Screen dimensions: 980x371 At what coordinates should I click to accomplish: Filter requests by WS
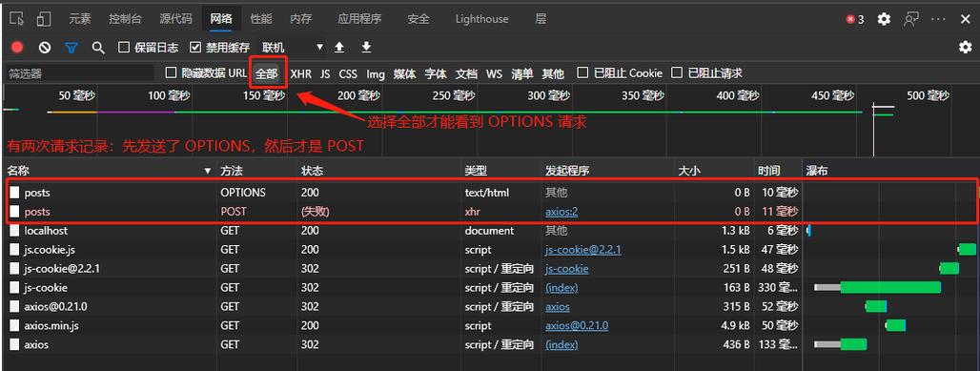coord(495,73)
